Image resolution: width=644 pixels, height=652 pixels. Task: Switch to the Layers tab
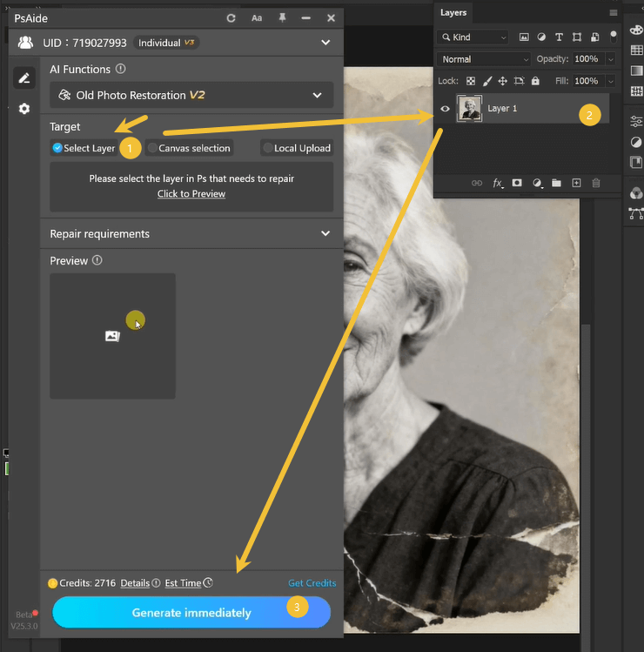[x=453, y=12]
